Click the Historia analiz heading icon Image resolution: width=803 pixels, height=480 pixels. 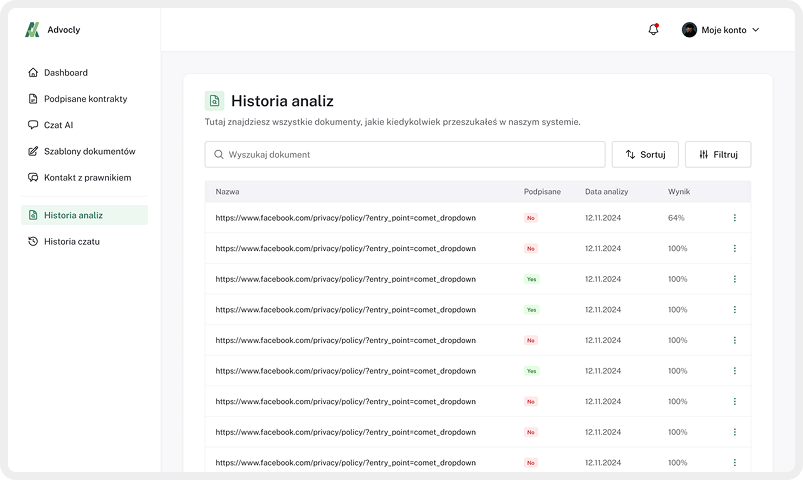tap(215, 101)
